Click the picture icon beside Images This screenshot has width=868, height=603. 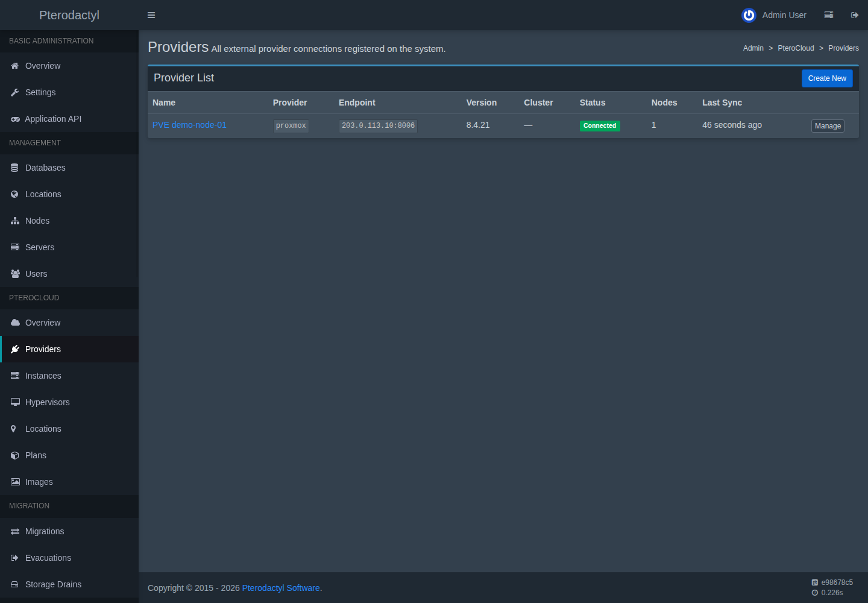click(15, 482)
